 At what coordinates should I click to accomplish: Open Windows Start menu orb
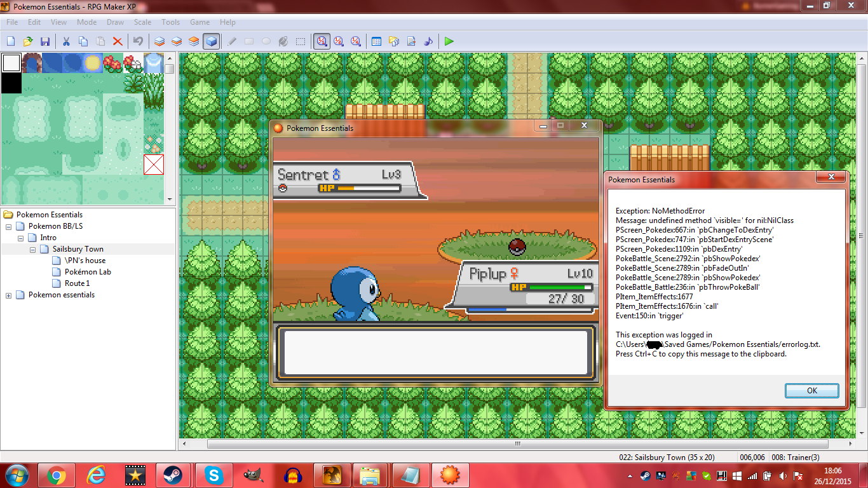click(17, 475)
